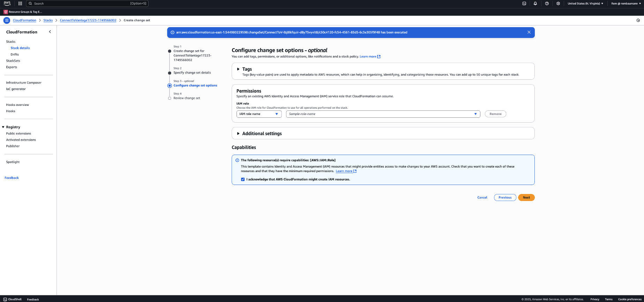This screenshot has width=644, height=302.
Task: Click the Previous button
Action: click(505, 198)
